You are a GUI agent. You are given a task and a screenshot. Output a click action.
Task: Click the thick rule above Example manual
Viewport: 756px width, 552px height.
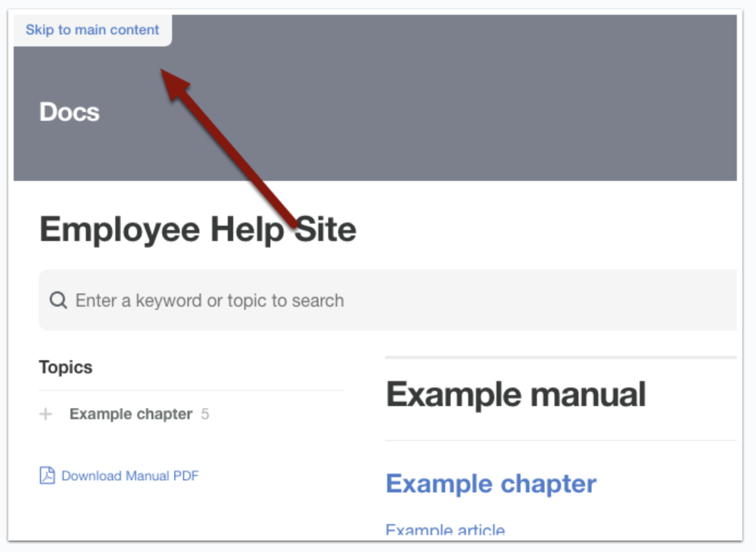coord(560,357)
